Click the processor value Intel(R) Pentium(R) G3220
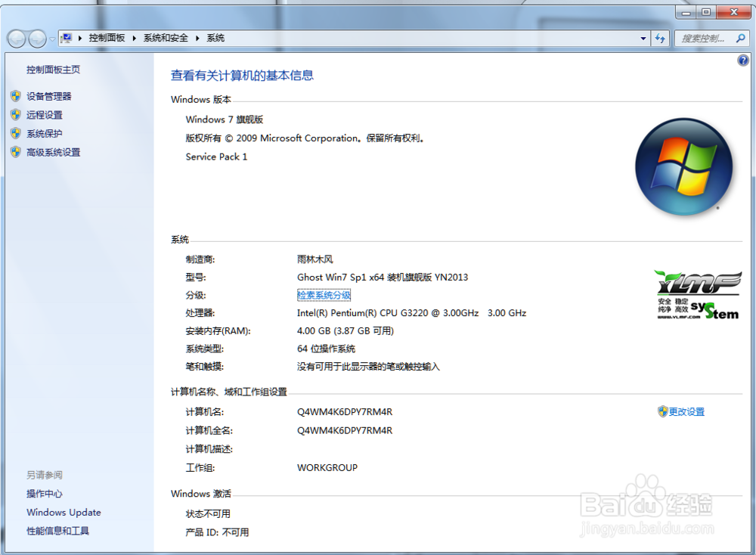The image size is (756, 555). (411, 313)
